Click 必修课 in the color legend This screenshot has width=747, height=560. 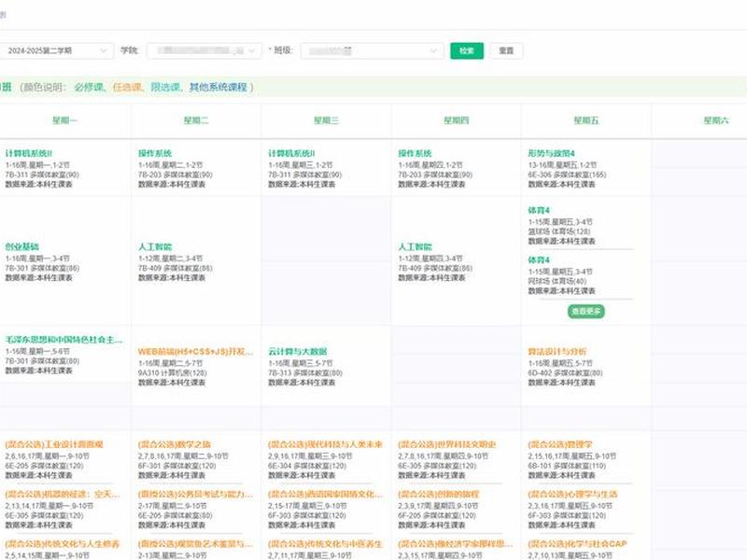pyautogui.click(x=89, y=87)
